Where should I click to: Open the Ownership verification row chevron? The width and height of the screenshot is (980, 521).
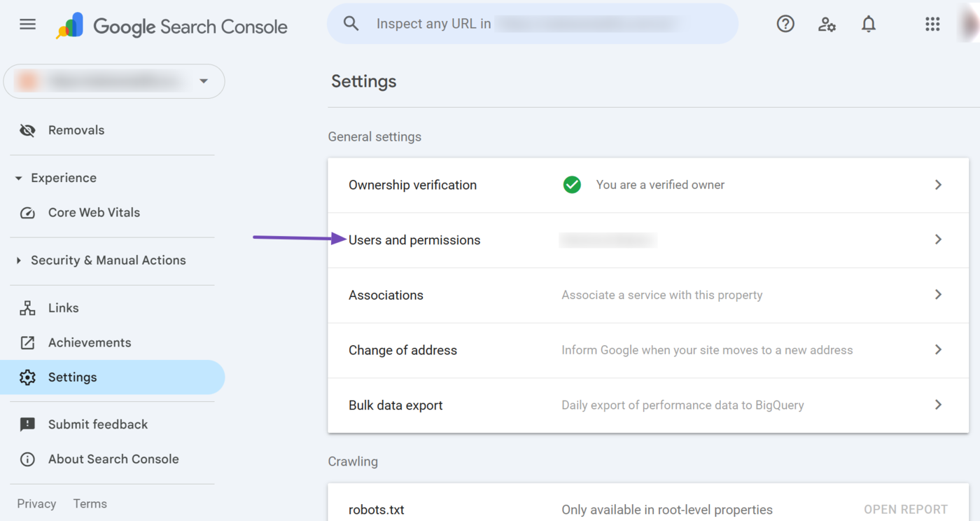tap(938, 185)
